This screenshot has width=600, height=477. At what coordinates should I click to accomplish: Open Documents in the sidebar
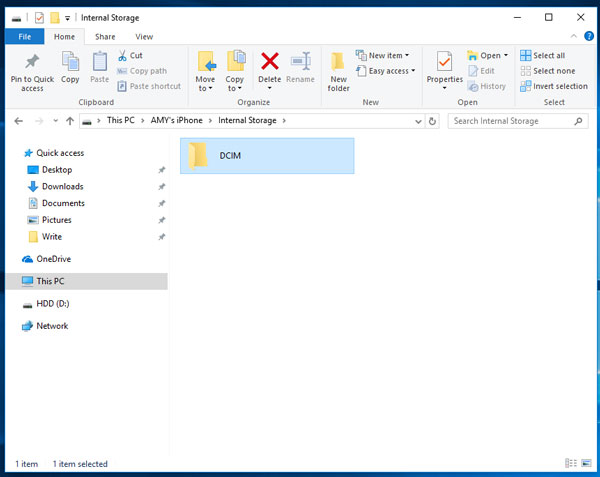pos(56,203)
